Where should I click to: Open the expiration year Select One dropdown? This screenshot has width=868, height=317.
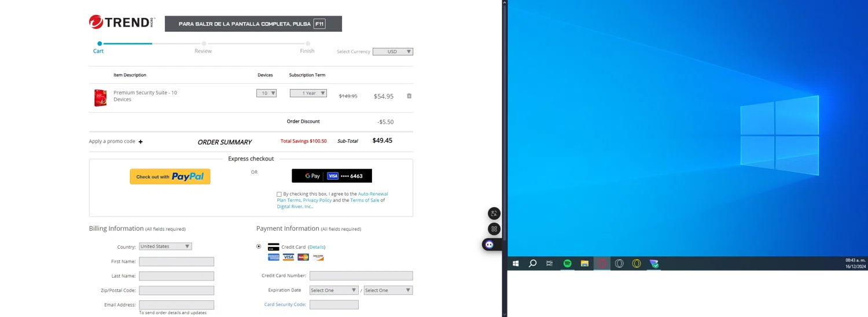pyautogui.click(x=388, y=290)
